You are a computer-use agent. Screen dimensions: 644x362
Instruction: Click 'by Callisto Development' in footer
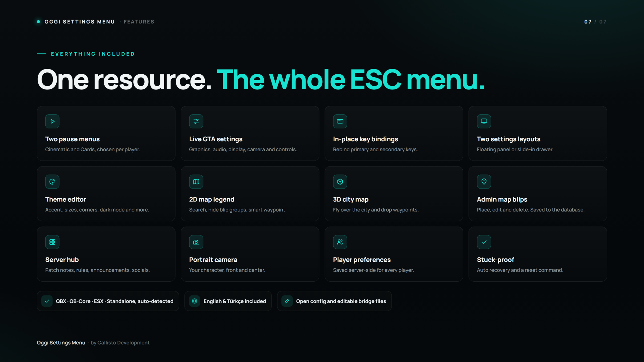120,343
